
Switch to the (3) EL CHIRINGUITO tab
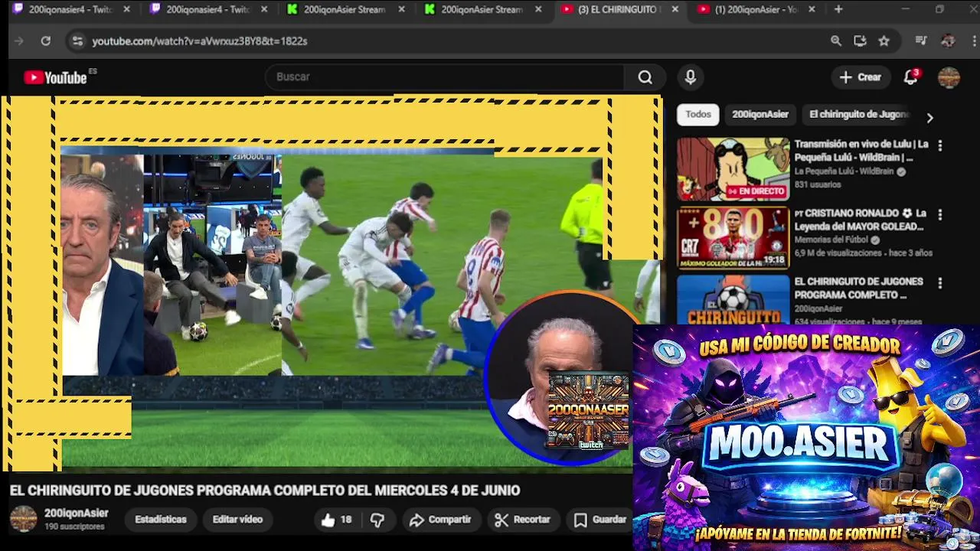pos(619,9)
